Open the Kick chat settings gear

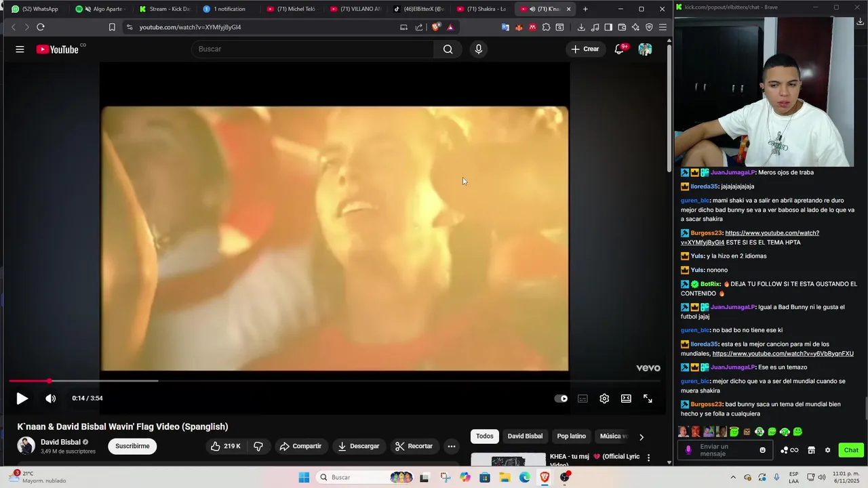(x=827, y=450)
